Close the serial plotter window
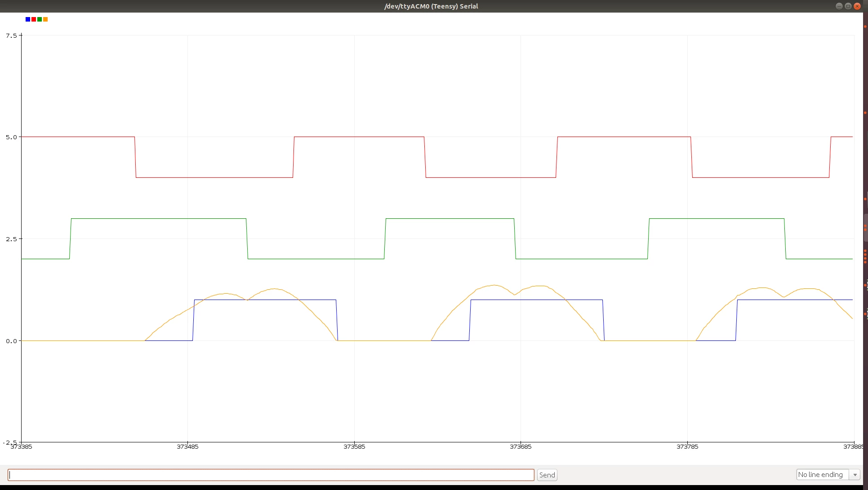Viewport: 868px width, 490px height. click(x=857, y=6)
